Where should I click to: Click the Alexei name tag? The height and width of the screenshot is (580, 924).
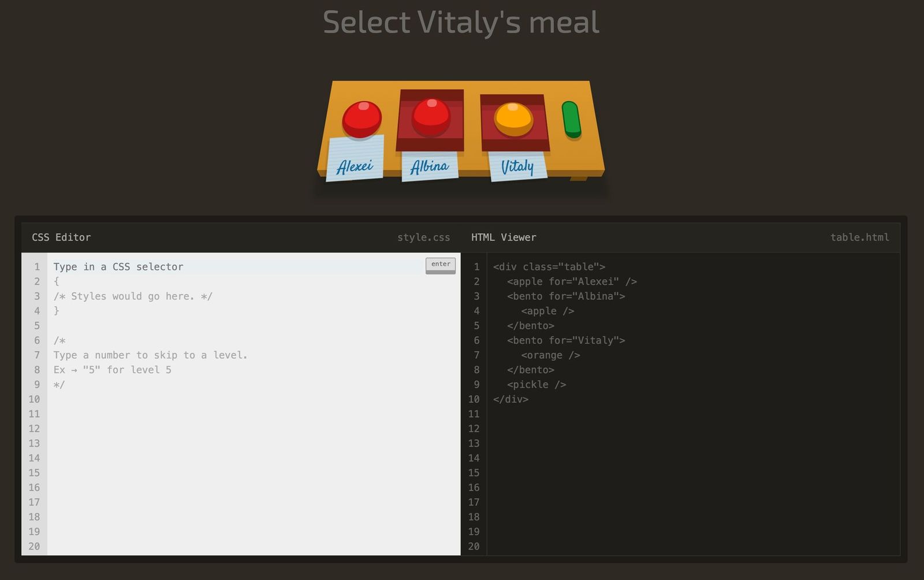(355, 158)
